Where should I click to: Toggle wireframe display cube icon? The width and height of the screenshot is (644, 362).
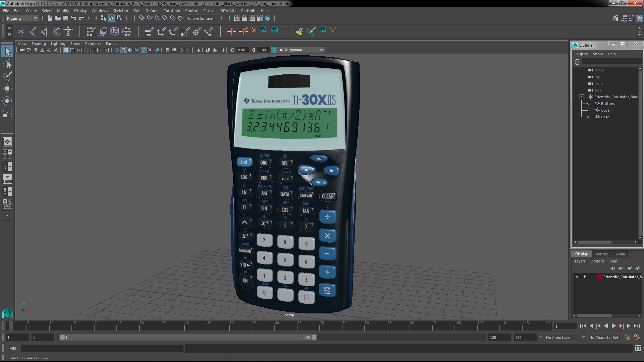(x=116, y=50)
